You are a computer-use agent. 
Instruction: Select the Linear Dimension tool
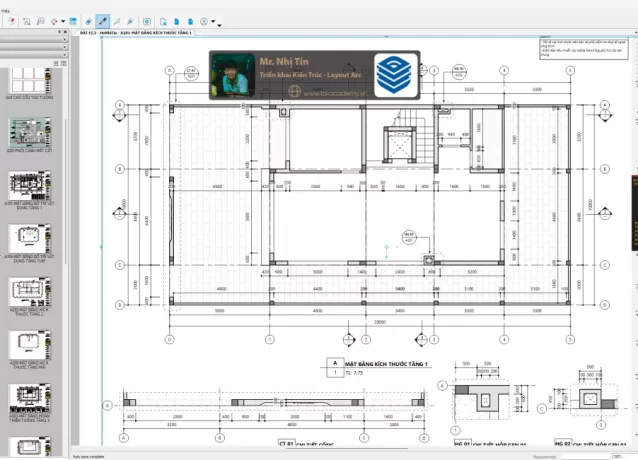pos(41,21)
